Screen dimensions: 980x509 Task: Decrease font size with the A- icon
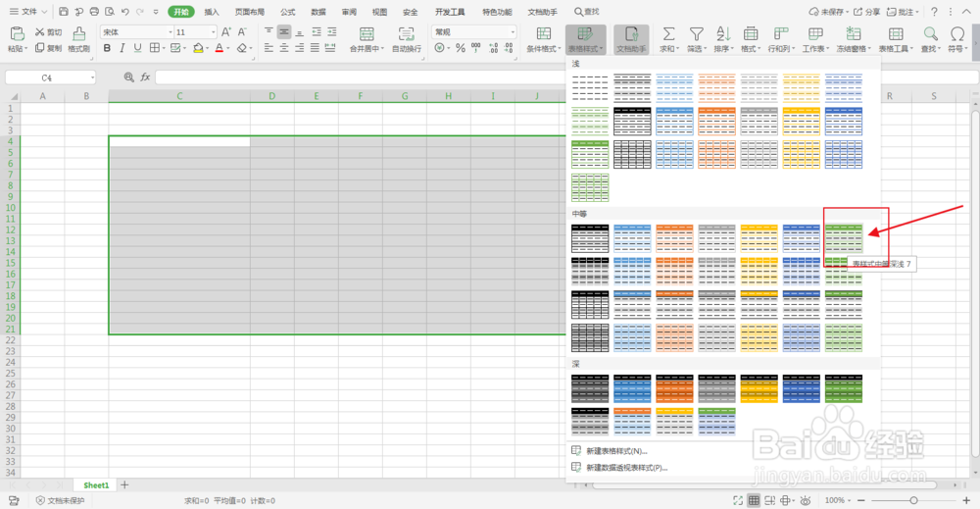click(242, 32)
